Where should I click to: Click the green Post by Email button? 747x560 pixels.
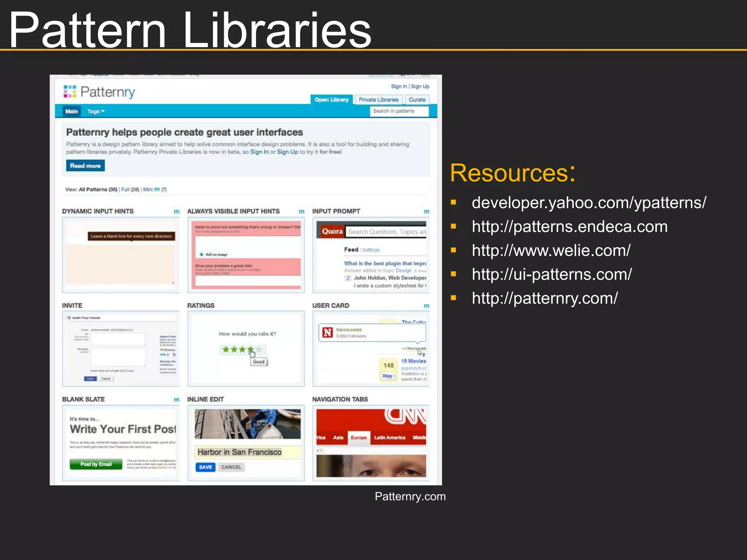coord(96,464)
